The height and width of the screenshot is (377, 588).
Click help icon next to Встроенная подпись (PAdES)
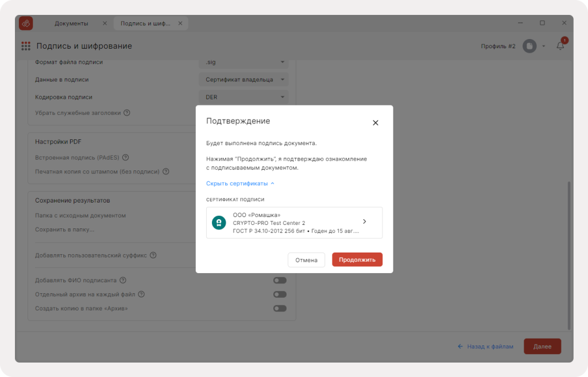[126, 157]
